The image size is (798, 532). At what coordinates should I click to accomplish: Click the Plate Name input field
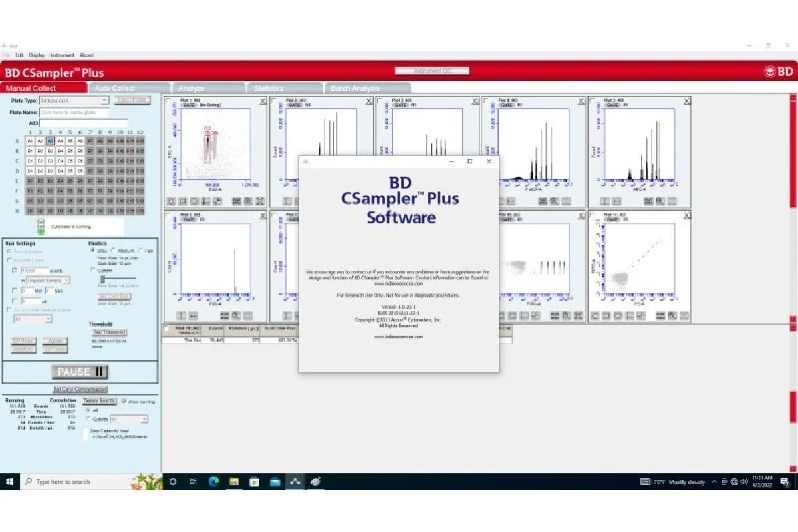point(74,113)
